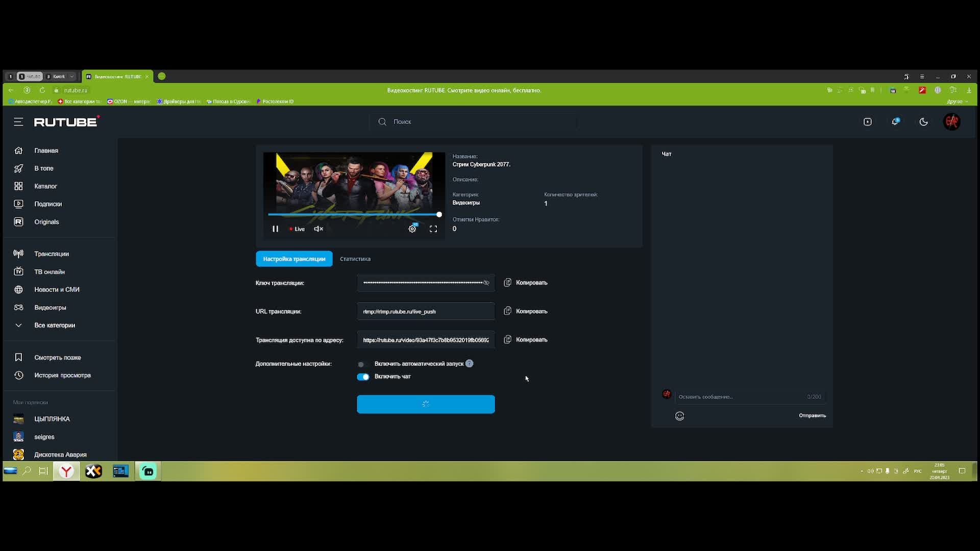This screenshot has height=551, width=980.
Task: Open the RUTUBE hamburger sidebar menu
Action: tap(18, 122)
